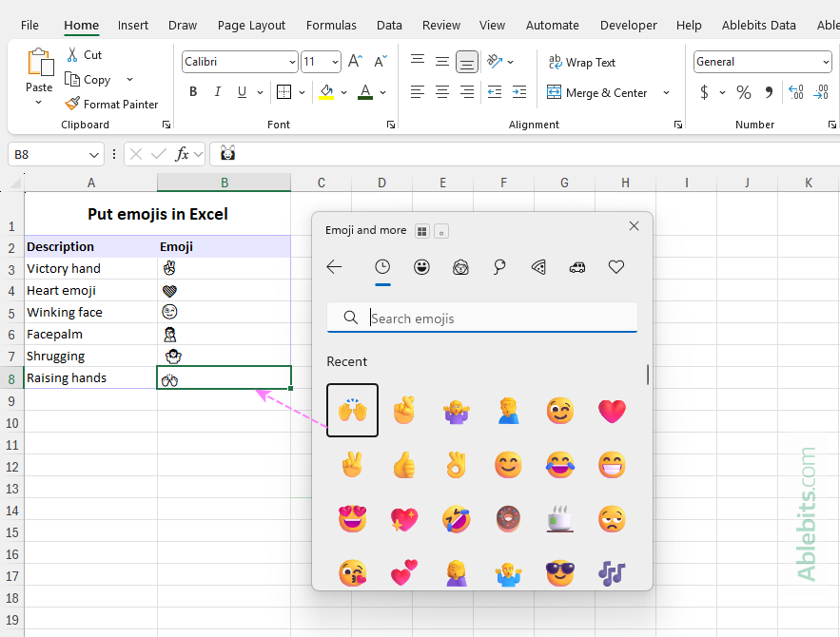Apply the Comma Style format

pyautogui.click(x=769, y=92)
